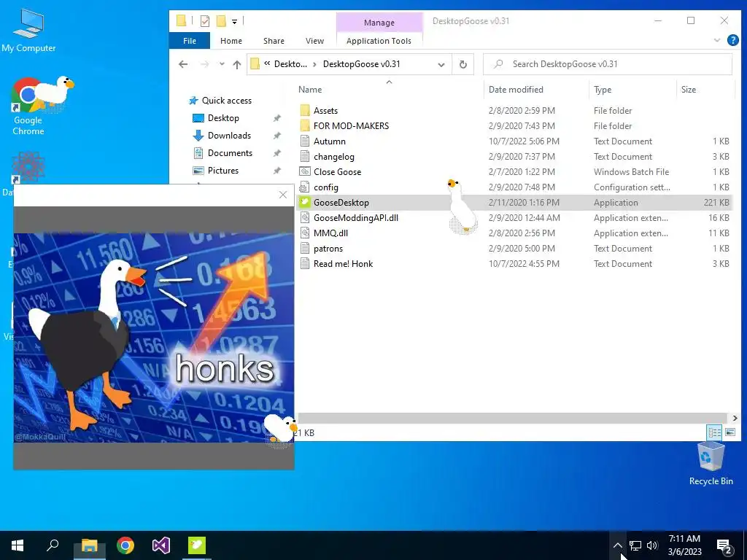Click the Deskto... parent breadcrumb
The height and width of the screenshot is (560, 747).
290,64
